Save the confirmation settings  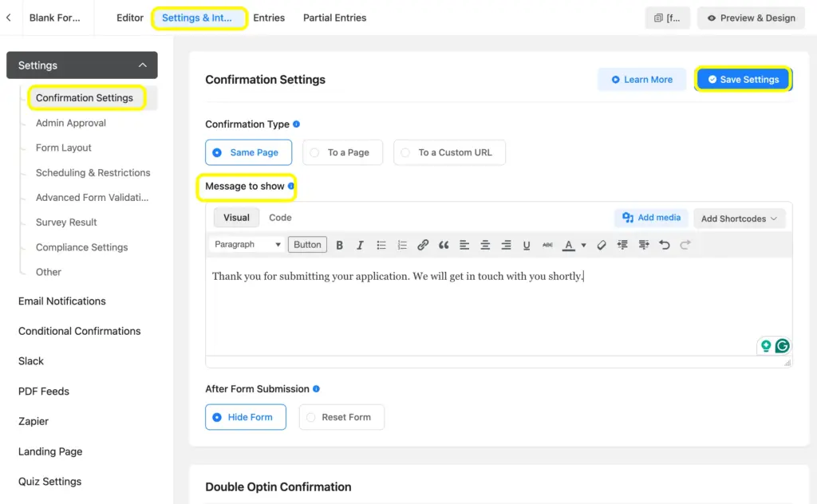[x=743, y=79]
